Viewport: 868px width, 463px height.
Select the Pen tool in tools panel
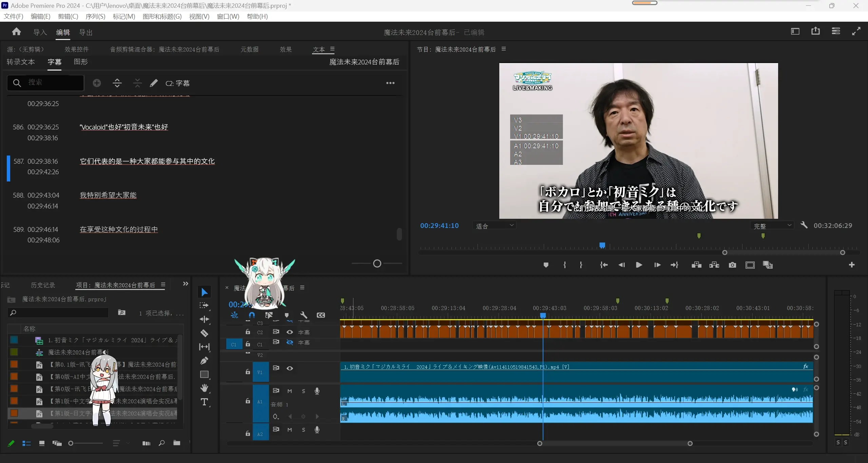[204, 361]
